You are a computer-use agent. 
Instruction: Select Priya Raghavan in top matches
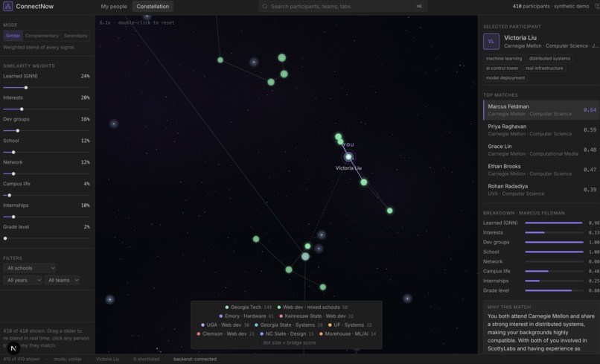pos(540,130)
